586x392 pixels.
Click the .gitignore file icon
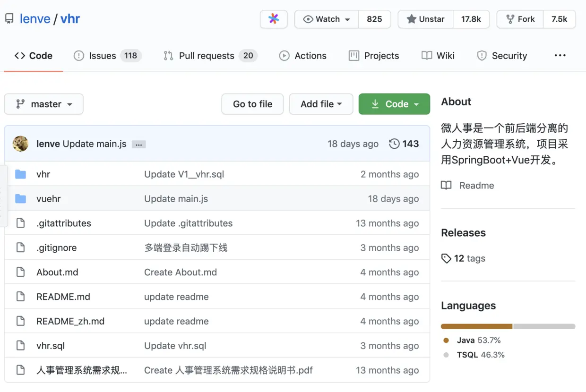tap(20, 248)
